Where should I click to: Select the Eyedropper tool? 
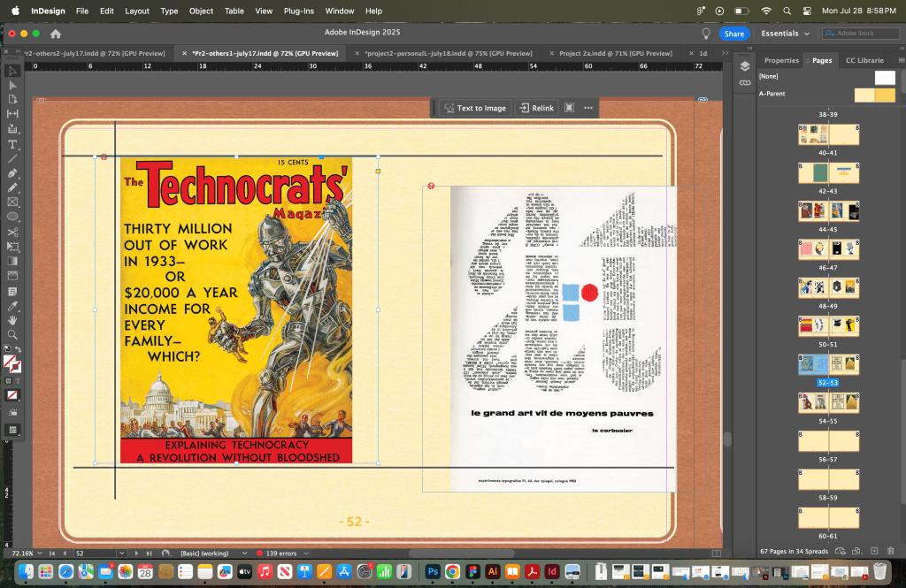coord(12,305)
